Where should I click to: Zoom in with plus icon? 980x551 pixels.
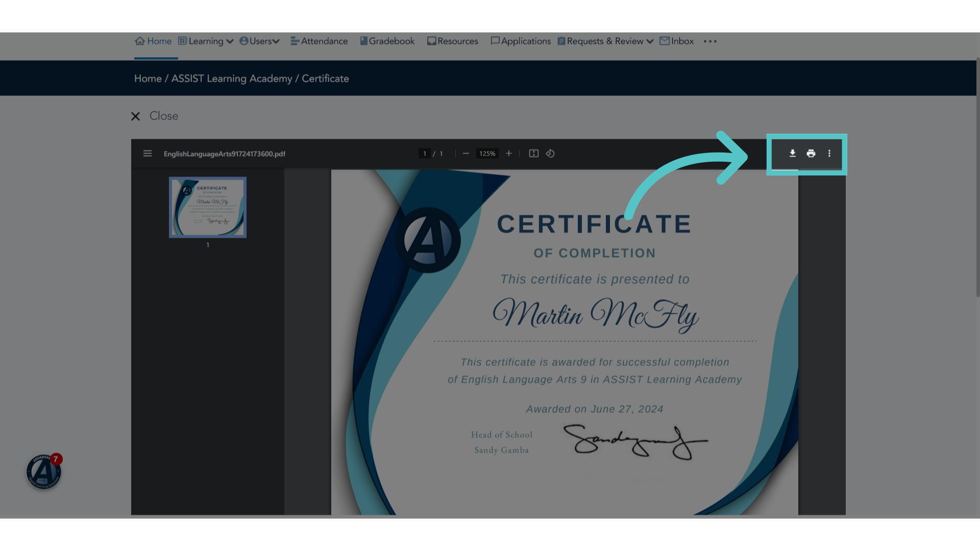coord(509,154)
